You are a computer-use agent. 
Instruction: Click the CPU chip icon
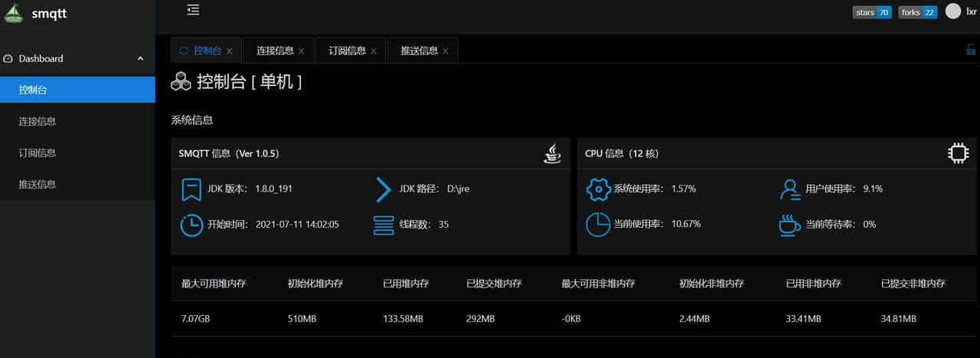tap(958, 153)
